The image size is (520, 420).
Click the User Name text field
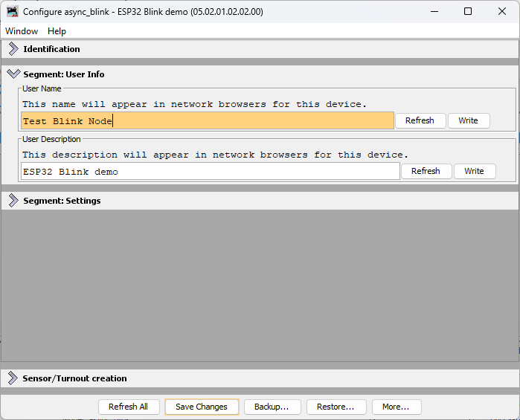coord(208,120)
